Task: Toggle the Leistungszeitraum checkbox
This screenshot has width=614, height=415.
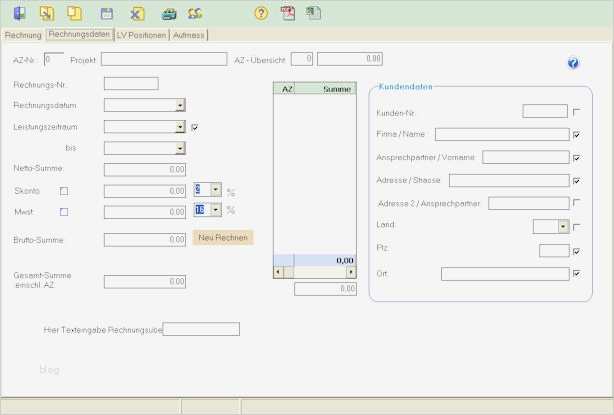Action: tap(195, 127)
